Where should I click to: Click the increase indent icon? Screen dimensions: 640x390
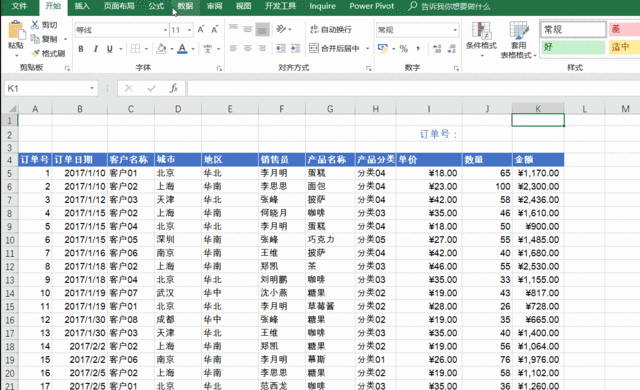pos(295,49)
